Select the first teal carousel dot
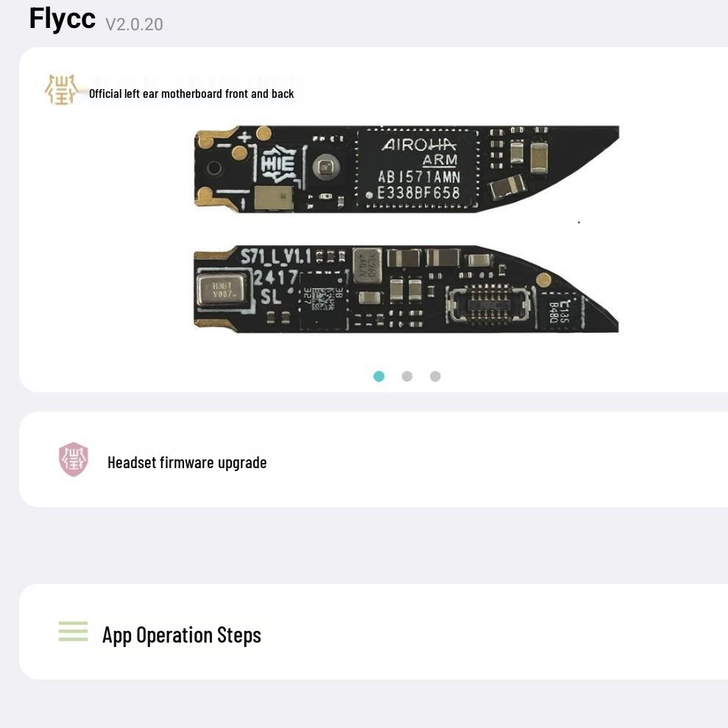Image resolution: width=728 pixels, height=728 pixels. point(379,376)
